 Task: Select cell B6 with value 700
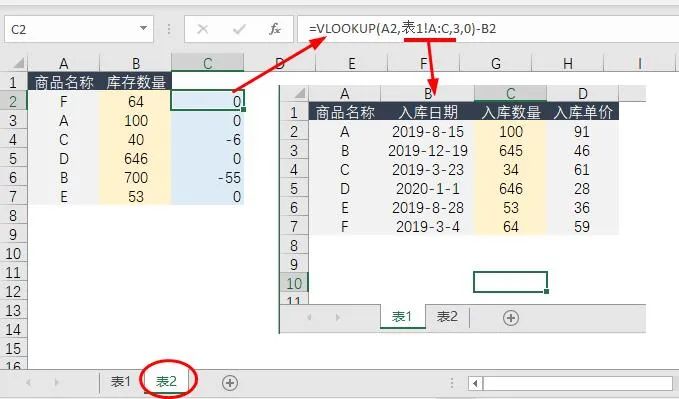pos(136,178)
